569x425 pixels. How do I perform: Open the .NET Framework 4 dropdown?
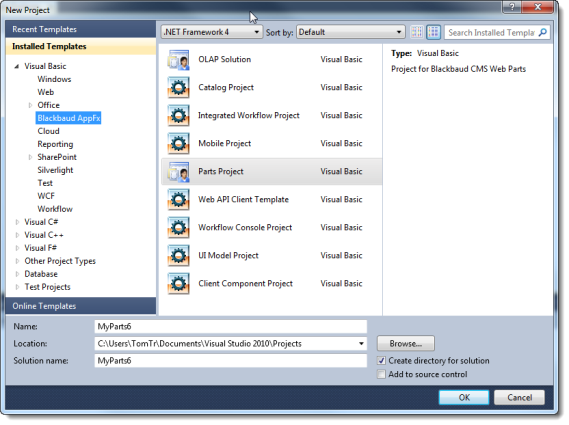tap(212, 32)
